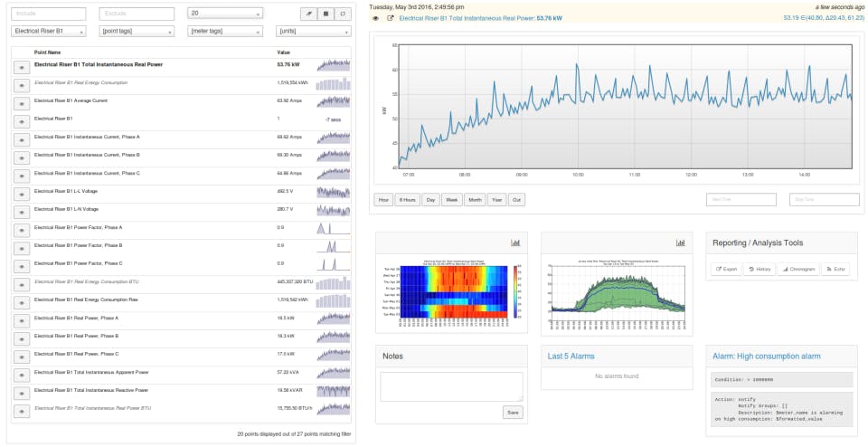Click the Save button under Notes
Viewport: 868px width, 447px height.
click(513, 413)
